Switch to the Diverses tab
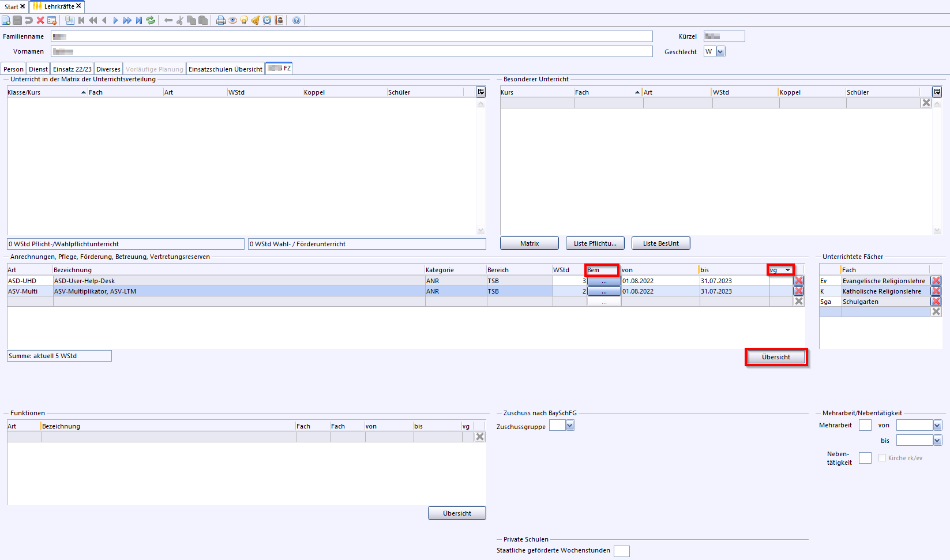The height and width of the screenshot is (560, 950). [108, 69]
